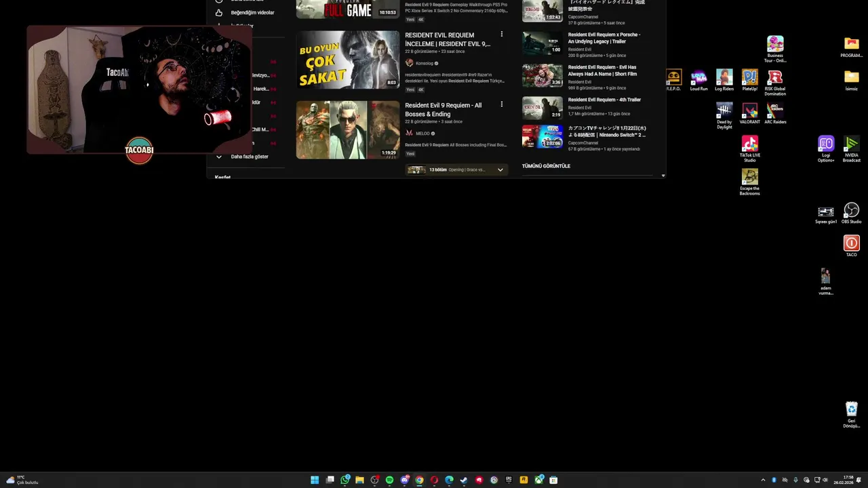This screenshot has height=488, width=868.
Task: Open Evil Has Always Had A Name short film
Action: [x=603, y=70]
